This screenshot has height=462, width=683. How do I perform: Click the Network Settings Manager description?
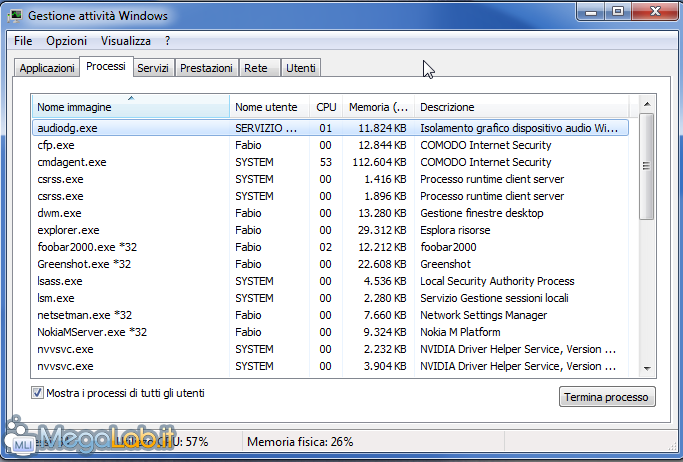point(484,315)
